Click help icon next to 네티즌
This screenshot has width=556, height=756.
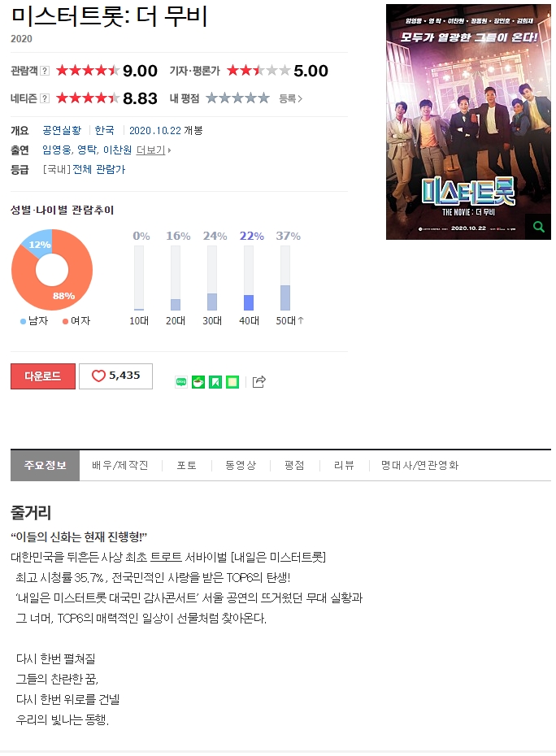point(45,98)
